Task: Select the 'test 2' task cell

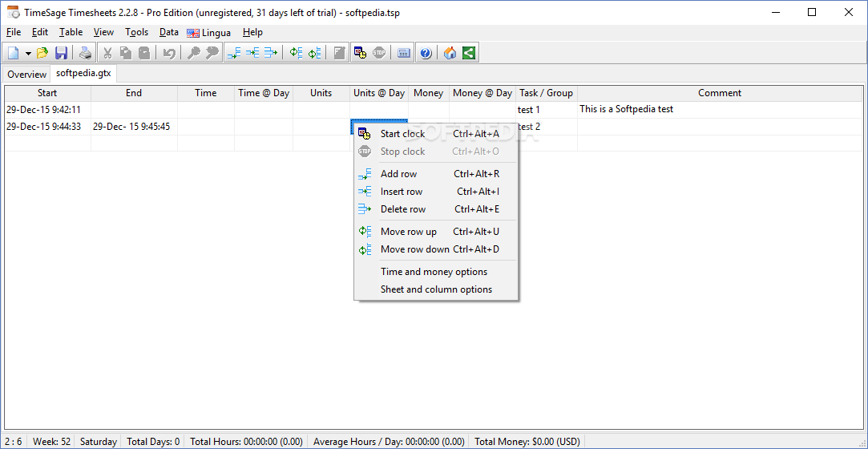Action: (547, 127)
